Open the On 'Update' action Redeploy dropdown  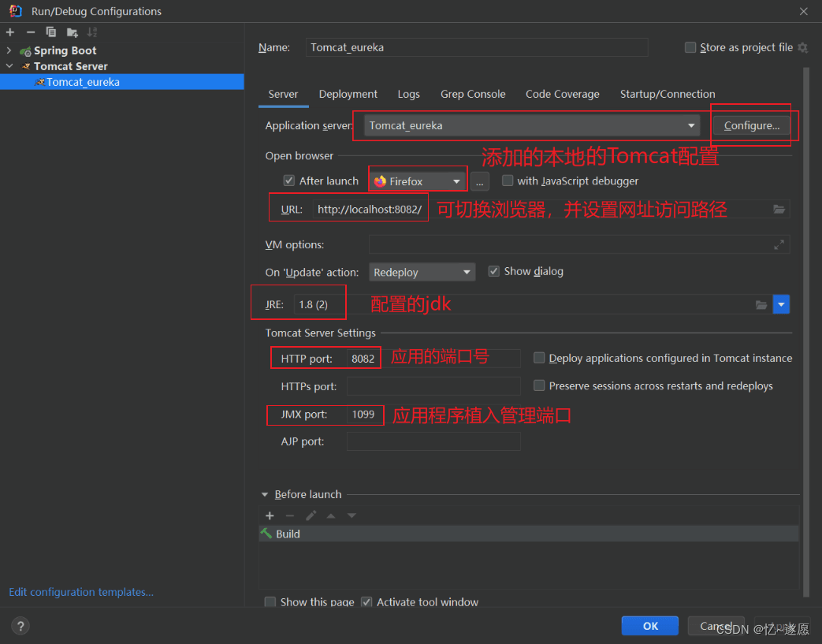click(422, 272)
